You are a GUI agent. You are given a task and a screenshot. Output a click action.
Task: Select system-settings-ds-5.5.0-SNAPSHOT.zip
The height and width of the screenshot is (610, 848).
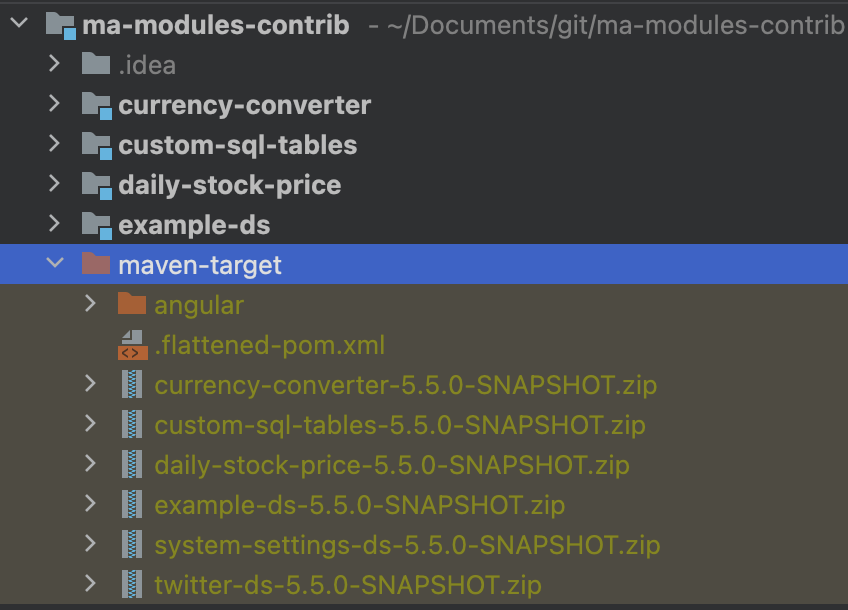(x=407, y=545)
